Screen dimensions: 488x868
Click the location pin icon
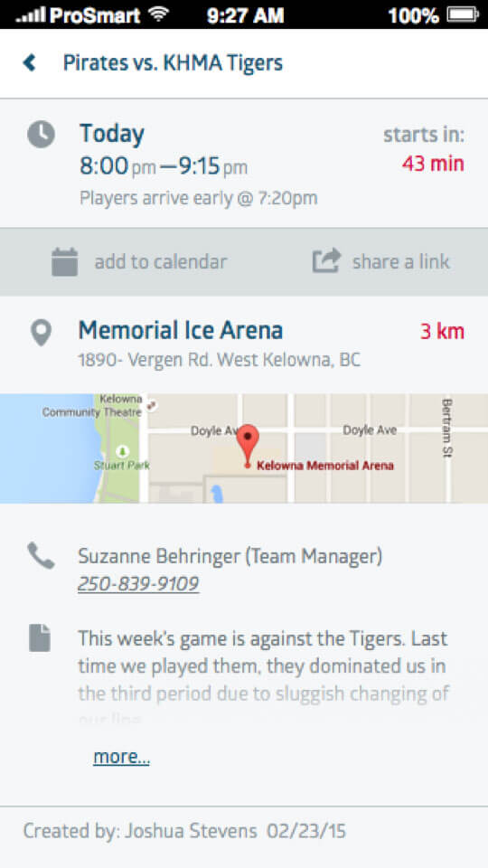point(41,333)
